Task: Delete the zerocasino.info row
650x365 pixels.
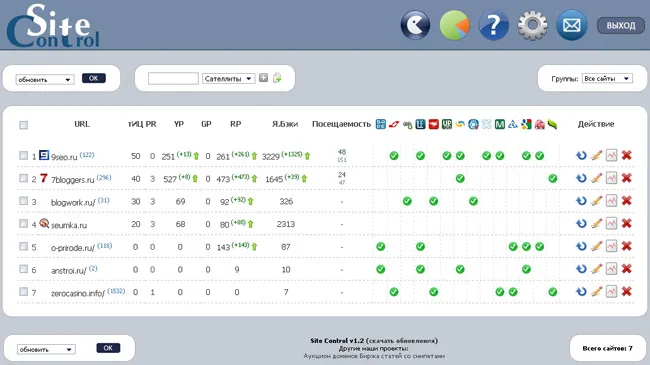Action: (x=627, y=292)
